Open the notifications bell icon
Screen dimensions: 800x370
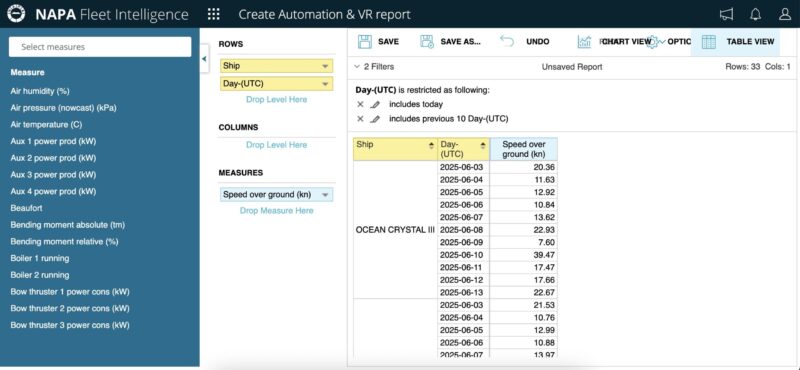(x=756, y=14)
